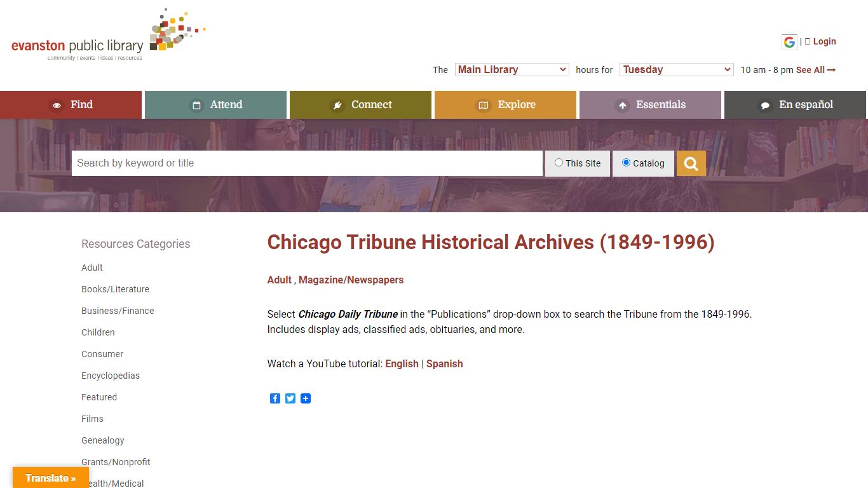868x488 pixels.
Task: Share the page on Twitter
Action: click(290, 398)
